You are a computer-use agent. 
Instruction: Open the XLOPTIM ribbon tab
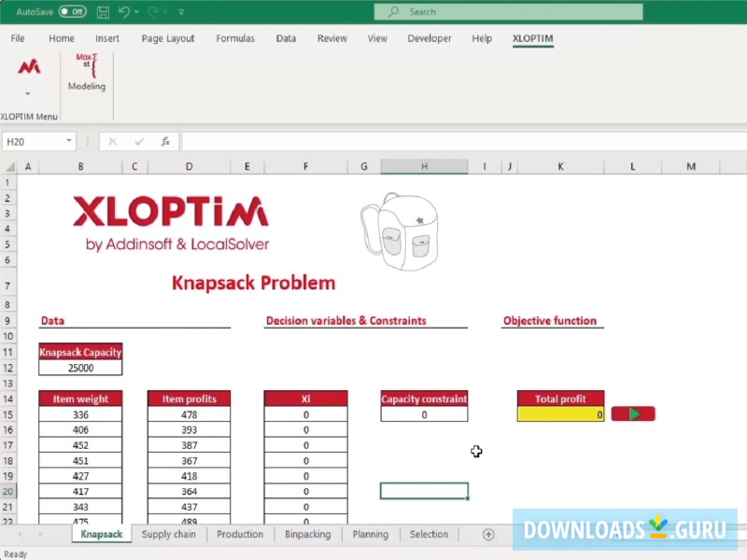(x=532, y=38)
